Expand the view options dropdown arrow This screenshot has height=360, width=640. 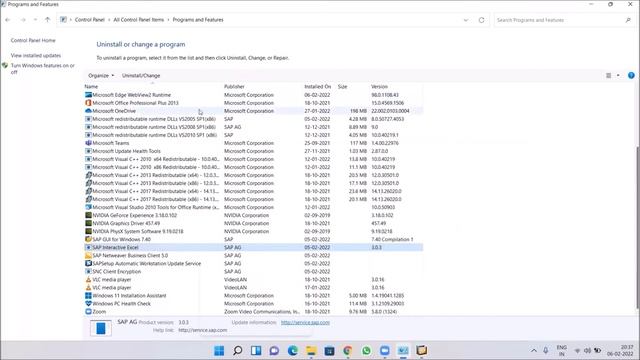pos(618,76)
